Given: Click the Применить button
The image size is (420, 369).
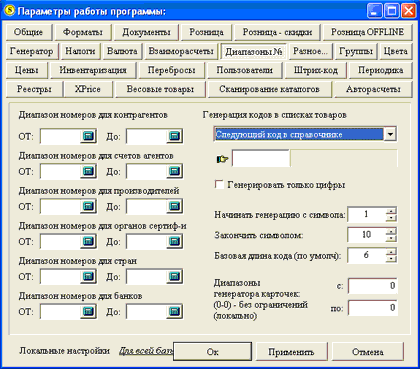Looking at the screenshot, I should click(x=291, y=352).
